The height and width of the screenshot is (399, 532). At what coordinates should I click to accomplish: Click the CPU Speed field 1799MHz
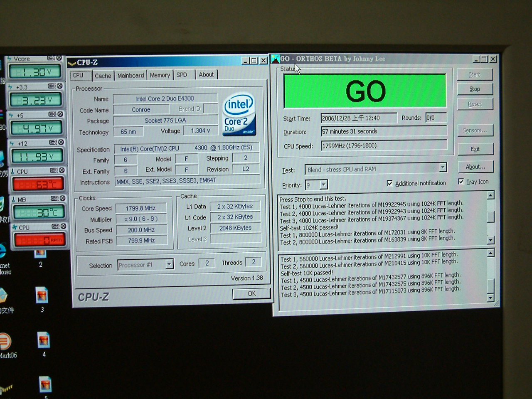[x=384, y=145]
